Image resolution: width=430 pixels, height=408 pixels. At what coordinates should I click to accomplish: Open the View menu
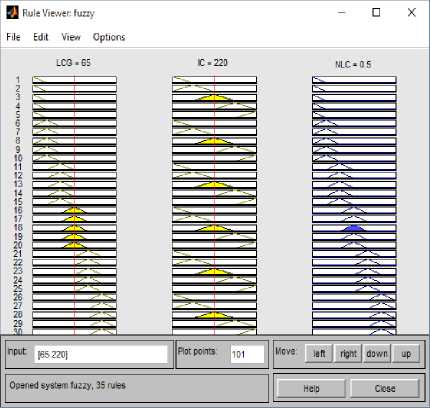(71, 37)
